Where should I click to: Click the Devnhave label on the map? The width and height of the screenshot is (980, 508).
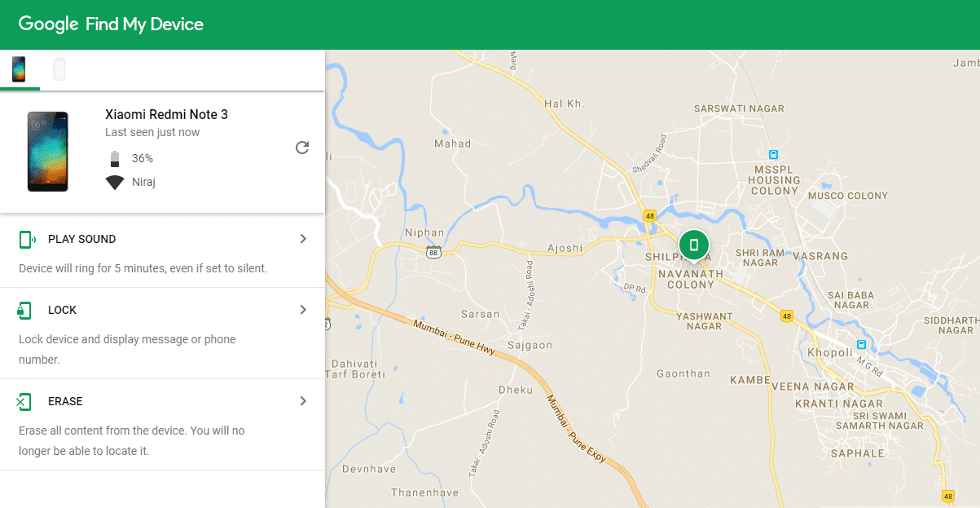(368, 470)
